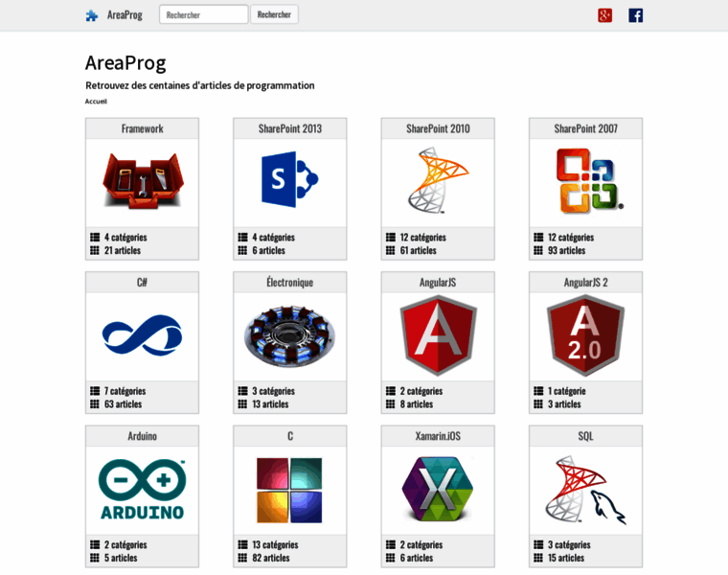Click the '5 articles' text in Arduino
The width and height of the screenshot is (728, 575).
click(x=121, y=558)
